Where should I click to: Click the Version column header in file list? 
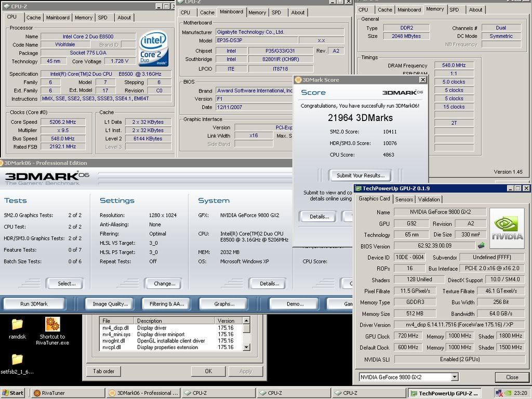(x=229, y=321)
